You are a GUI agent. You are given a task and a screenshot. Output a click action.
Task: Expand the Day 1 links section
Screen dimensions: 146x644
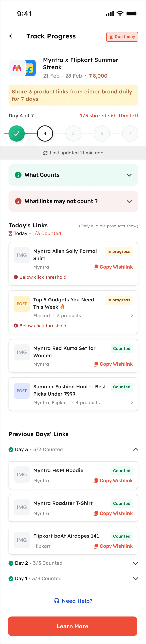tap(135, 578)
